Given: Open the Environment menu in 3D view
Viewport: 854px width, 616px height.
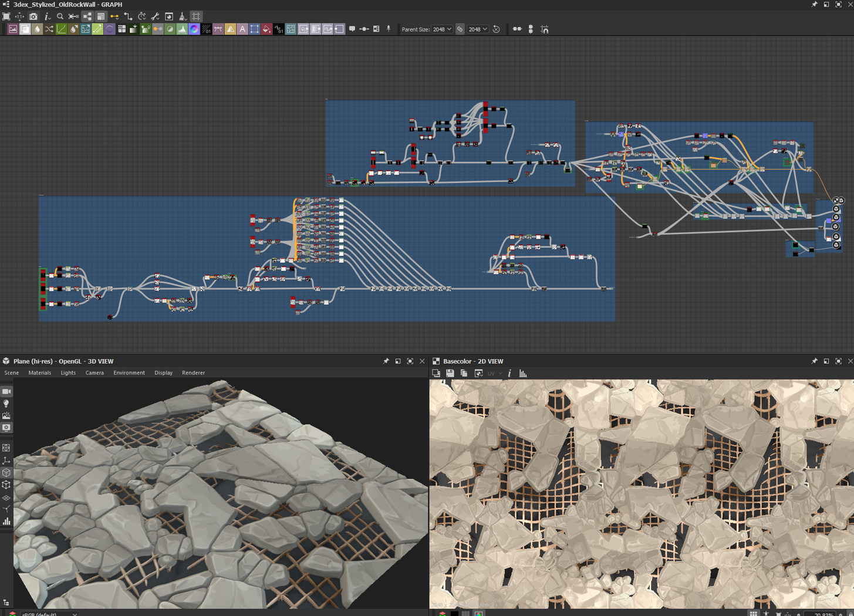Looking at the screenshot, I should [x=129, y=373].
